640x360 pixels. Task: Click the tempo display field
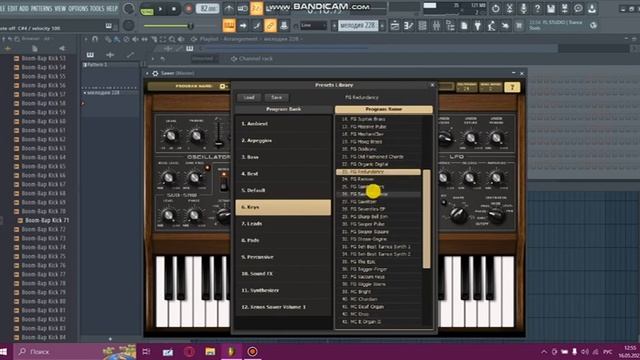tap(207, 9)
